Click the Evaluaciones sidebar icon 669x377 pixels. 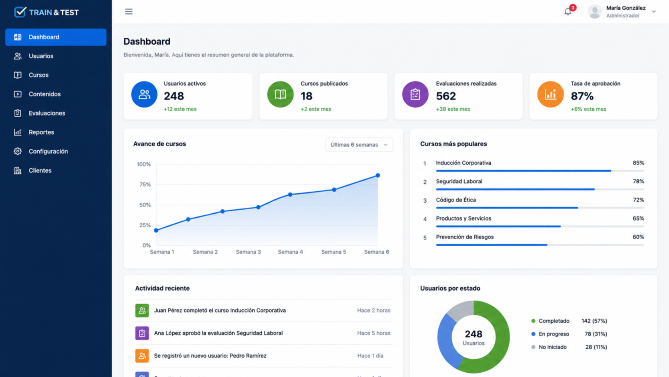[17, 113]
